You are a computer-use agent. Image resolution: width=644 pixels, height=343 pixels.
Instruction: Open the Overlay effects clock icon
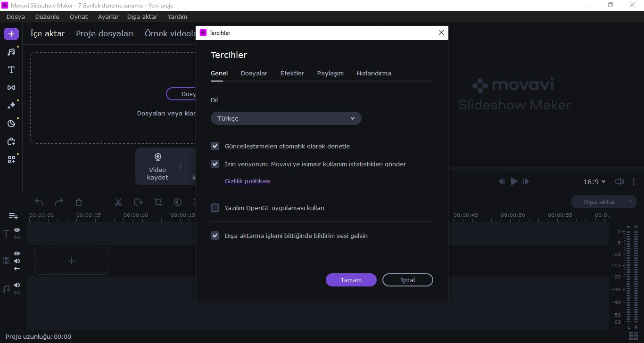[x=11, y=123]
